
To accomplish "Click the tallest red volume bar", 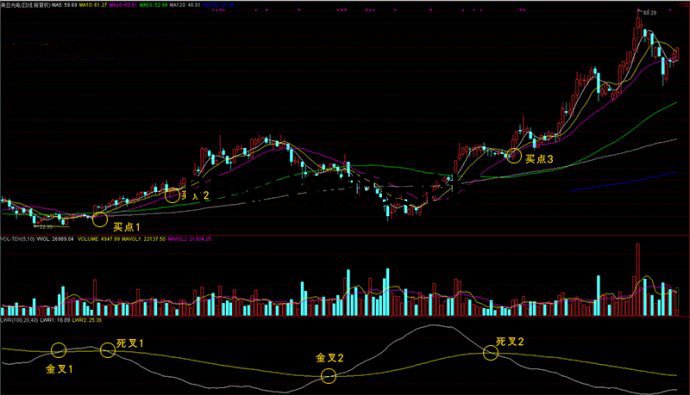I will 638,280.
